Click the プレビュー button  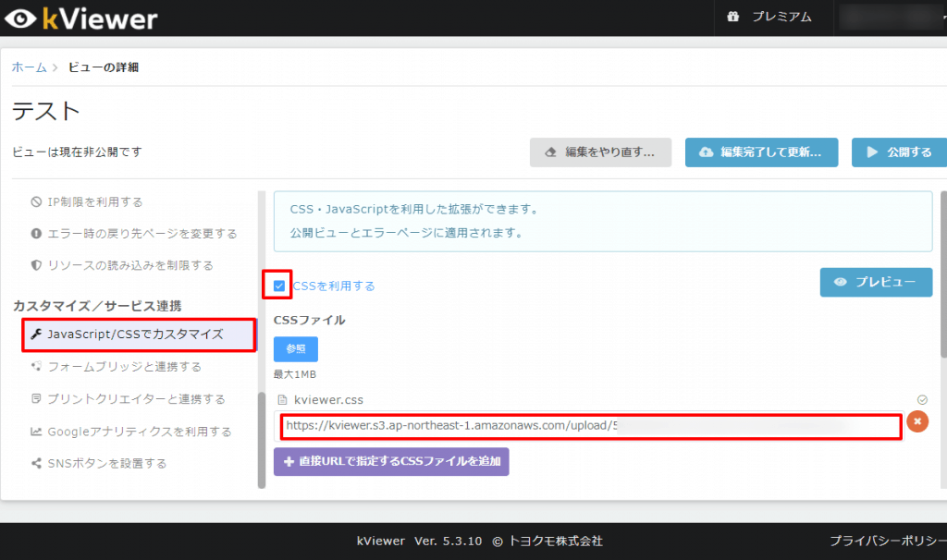(875, 283)
